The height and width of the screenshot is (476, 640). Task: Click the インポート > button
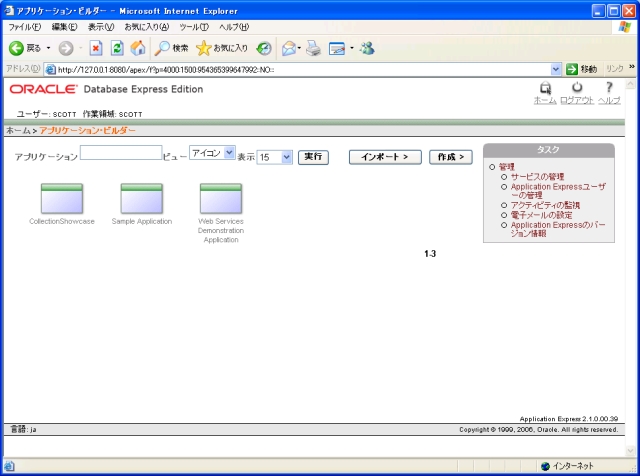click(x=385, y=157)
